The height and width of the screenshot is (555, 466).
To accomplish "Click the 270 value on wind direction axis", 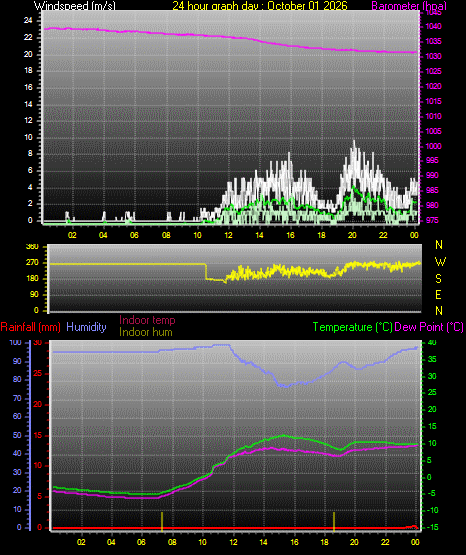I will (32, 263).
